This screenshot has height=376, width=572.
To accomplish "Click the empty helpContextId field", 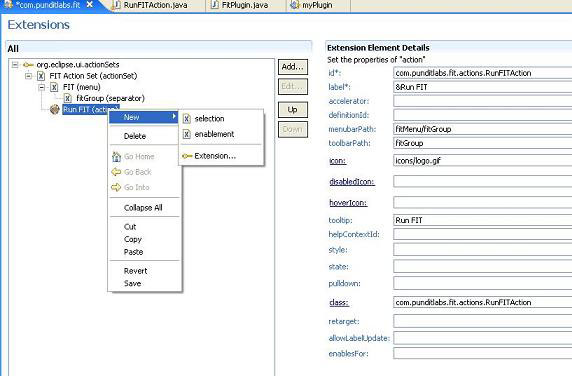I will click(482, 234).
